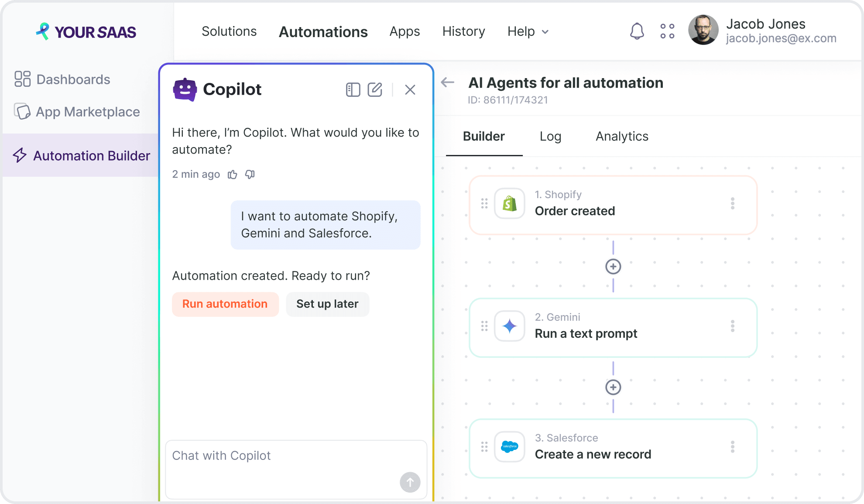Focus the Chat with Copilot input field
This screenshot has height=504, width=864.
(296, 470)
